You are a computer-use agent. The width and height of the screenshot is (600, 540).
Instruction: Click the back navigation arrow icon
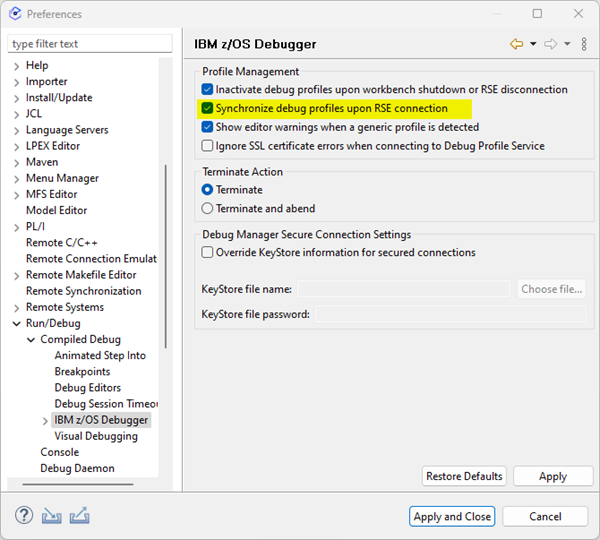(x=517, y=44)
